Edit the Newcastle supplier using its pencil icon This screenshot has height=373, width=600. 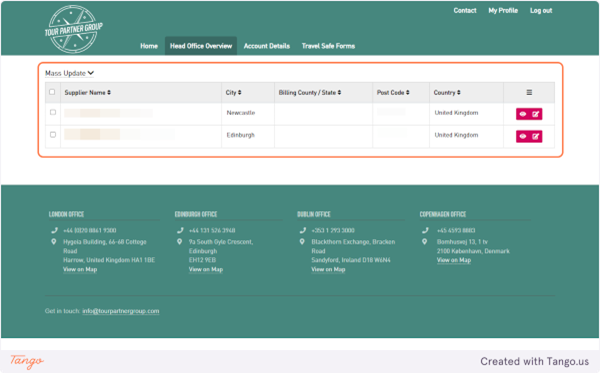coord(535,114)
